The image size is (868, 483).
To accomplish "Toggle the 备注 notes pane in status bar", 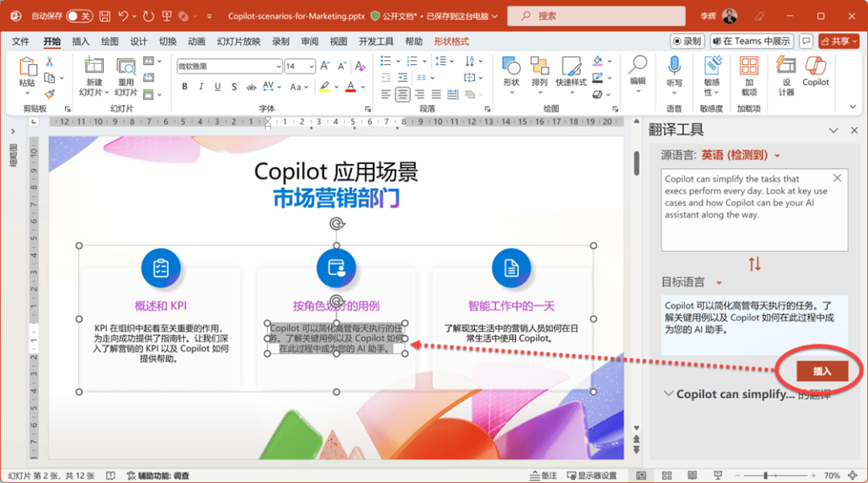I will [543, 475].
